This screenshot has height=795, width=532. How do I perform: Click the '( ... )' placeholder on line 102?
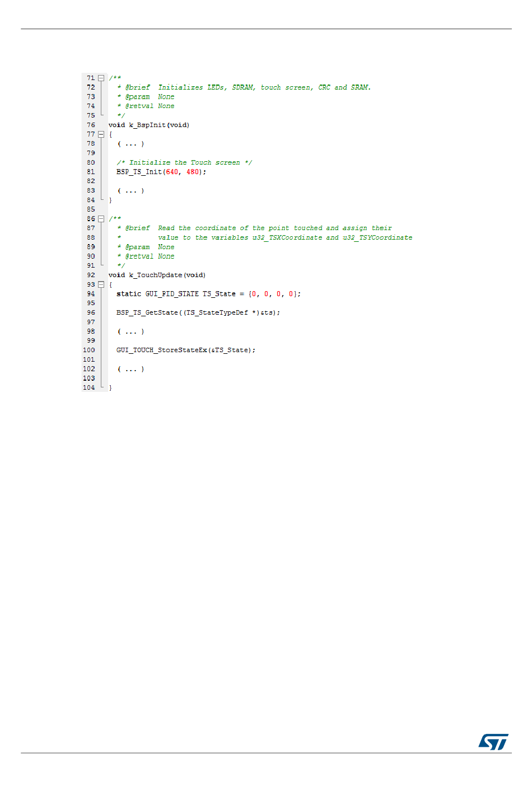pos(131,369)
